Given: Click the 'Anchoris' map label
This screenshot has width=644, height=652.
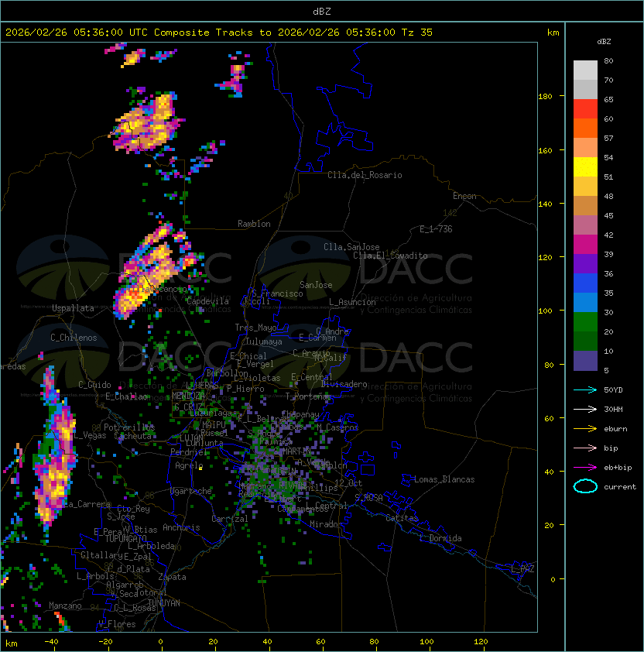Looking at the screenshot, I should 181,527.
